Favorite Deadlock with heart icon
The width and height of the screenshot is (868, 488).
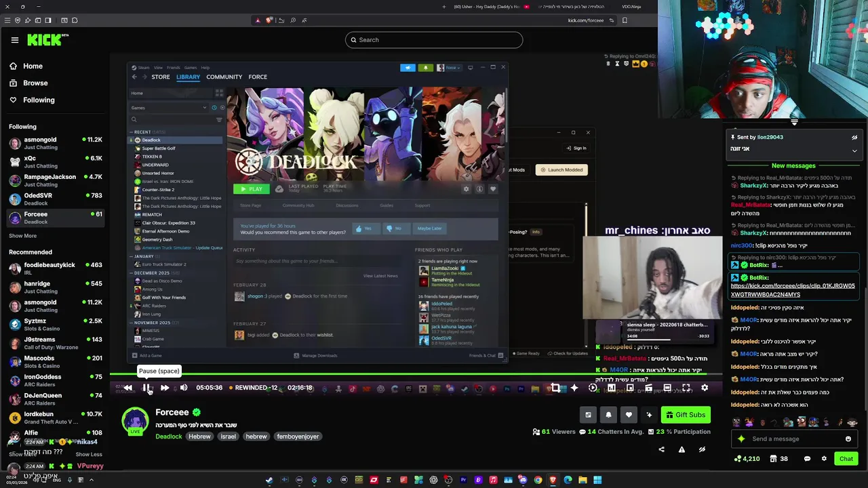pos(493,189)
